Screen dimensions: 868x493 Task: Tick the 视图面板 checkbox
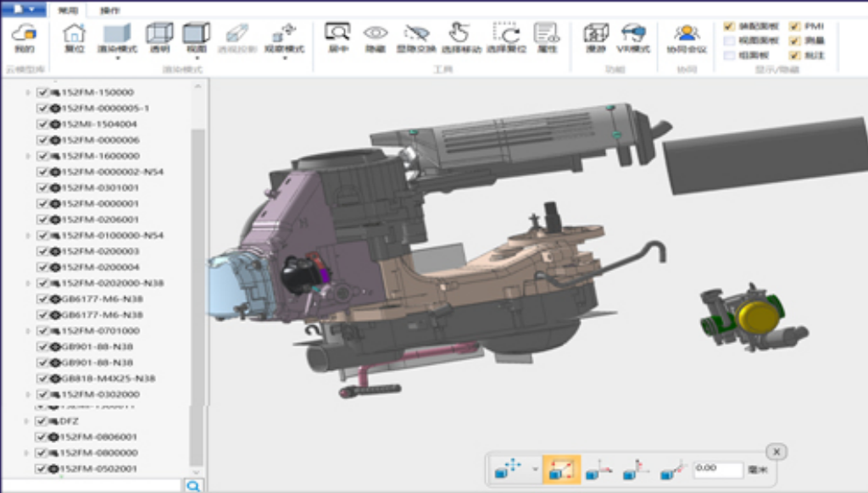730,41
